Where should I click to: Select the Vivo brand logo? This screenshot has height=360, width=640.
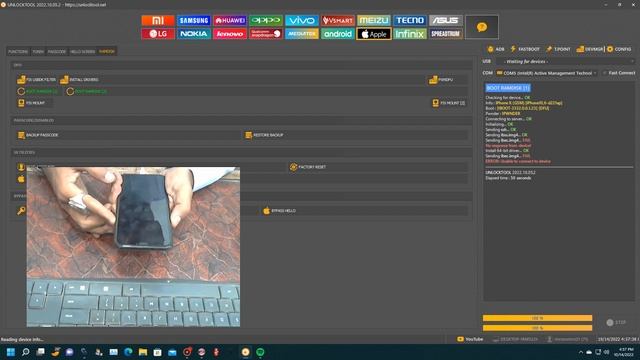pyautogui.click(x=302, y=20)
